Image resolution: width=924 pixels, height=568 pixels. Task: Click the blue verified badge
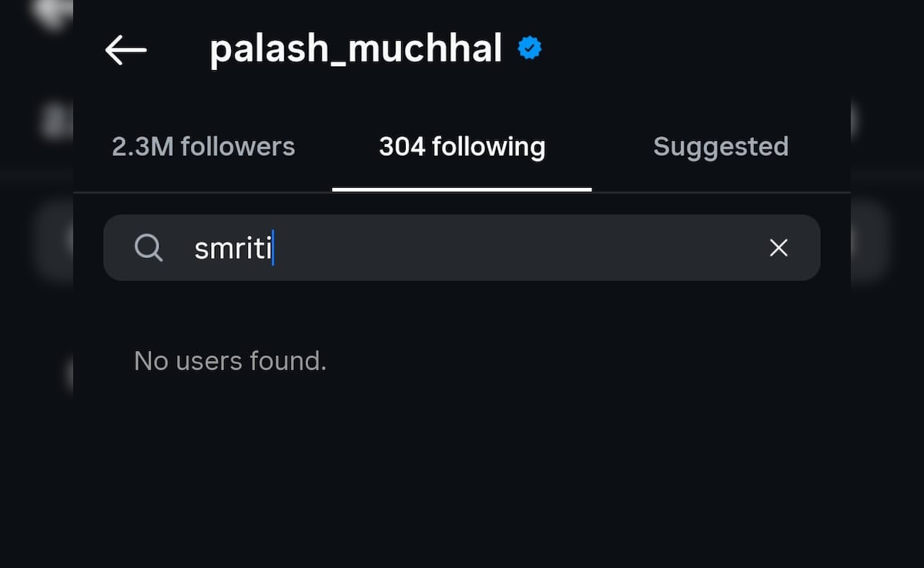530,48
